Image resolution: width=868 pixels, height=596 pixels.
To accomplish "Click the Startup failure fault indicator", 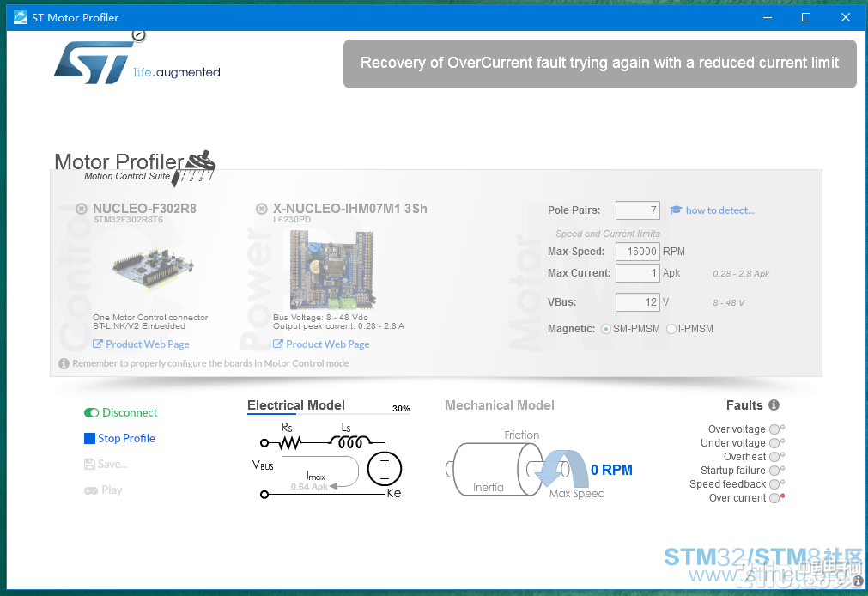I will pos(774,471).
